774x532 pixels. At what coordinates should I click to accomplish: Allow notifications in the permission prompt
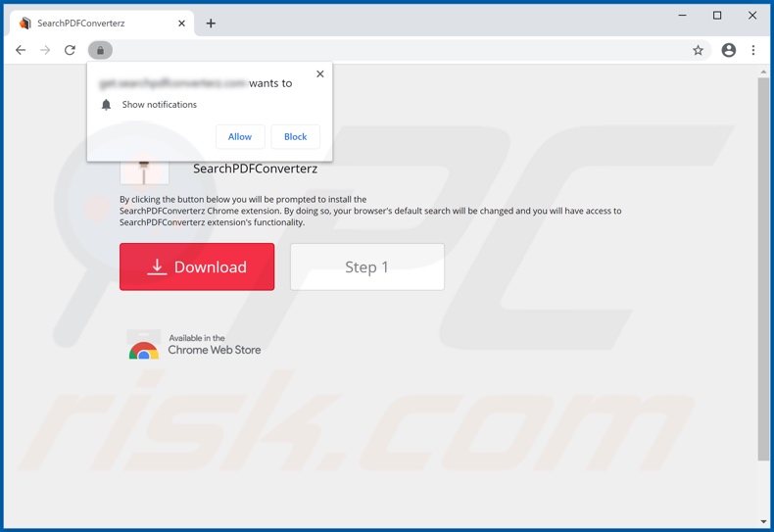(240, 137)
